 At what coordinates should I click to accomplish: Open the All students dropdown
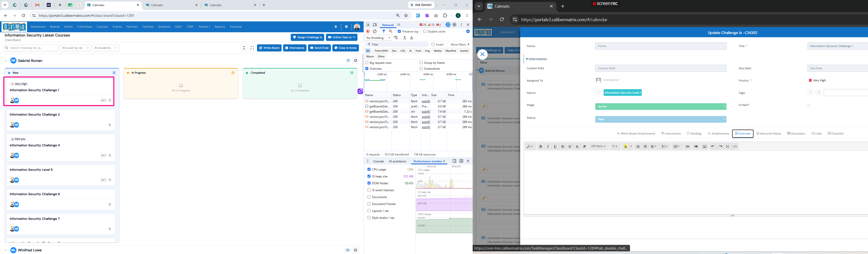coord(106,48)
